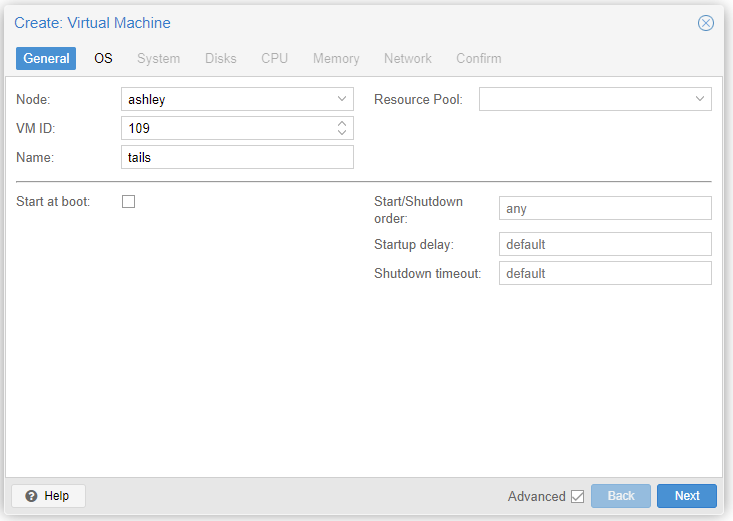Viewport: 733px width, 521px height.
Task: Open the OS tab
Action: pyautogui.click(x=103, y=58)
